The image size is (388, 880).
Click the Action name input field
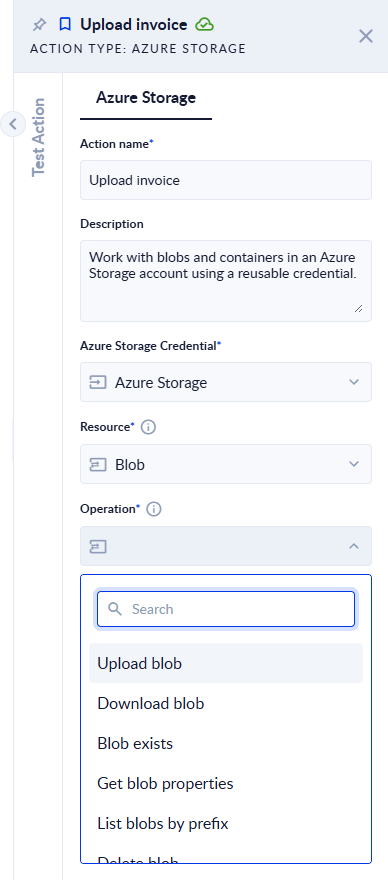click(226, 180)
